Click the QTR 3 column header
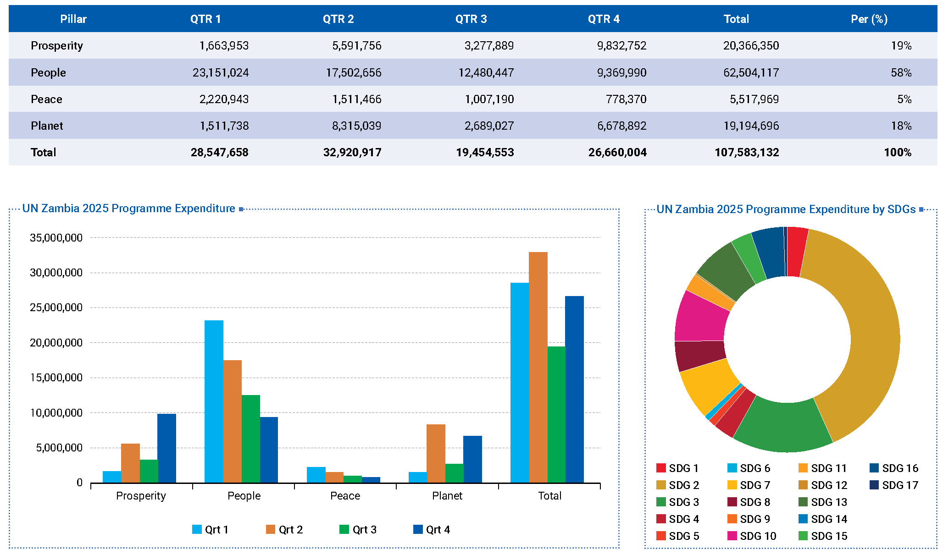The image size is (943, 560). tap(471, 19)
